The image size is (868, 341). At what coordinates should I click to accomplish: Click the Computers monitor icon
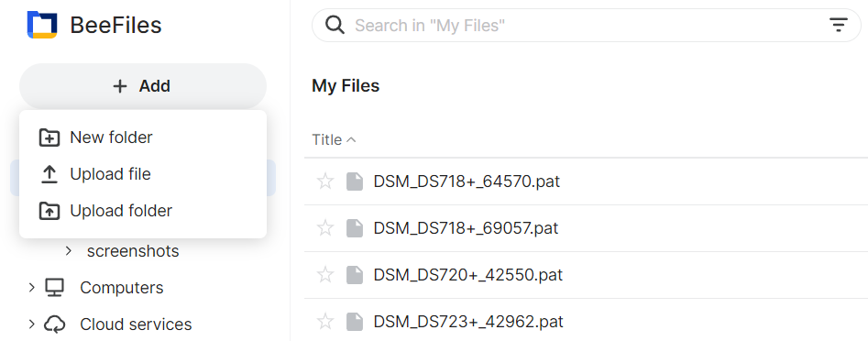(x=55, y=288)
